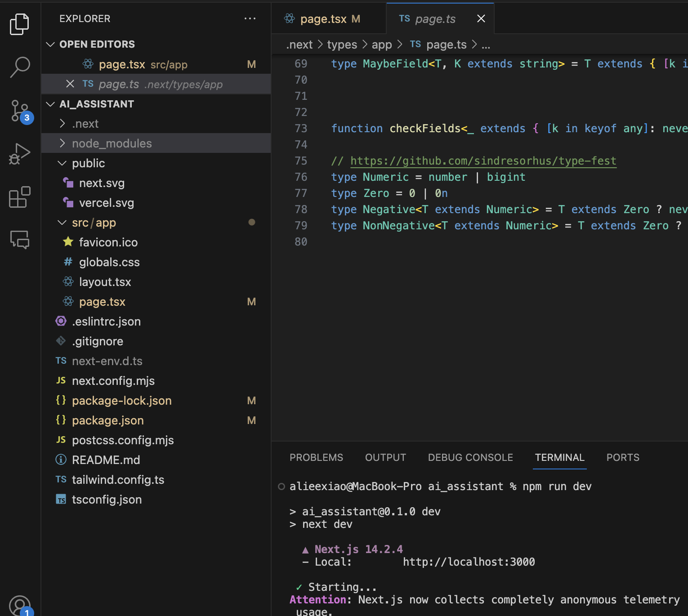Open page.tsx under src/app folder
Image resolution: width=688 pixels, height=616 pixels.
point(156,302)
